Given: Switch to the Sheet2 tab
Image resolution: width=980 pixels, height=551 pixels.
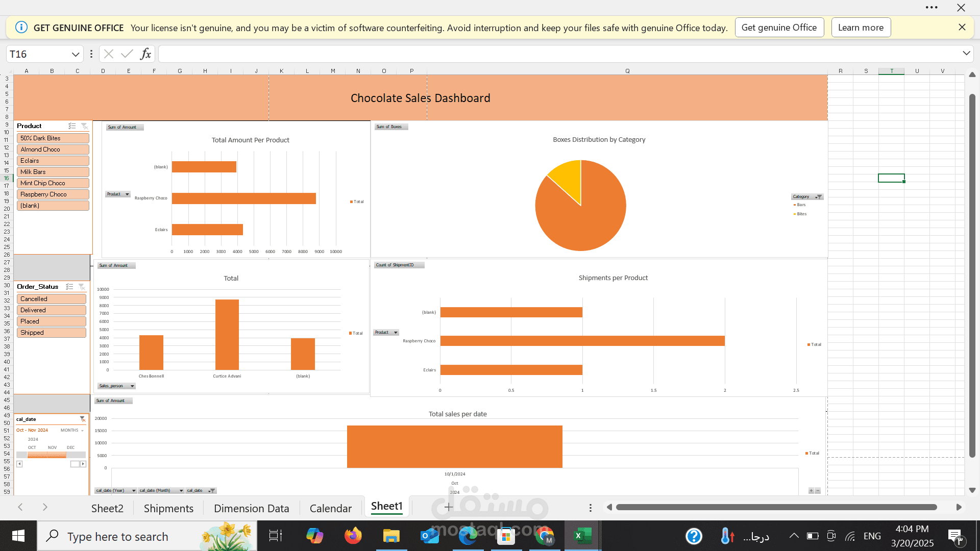Looking at the screenshot, I should 107,508.
